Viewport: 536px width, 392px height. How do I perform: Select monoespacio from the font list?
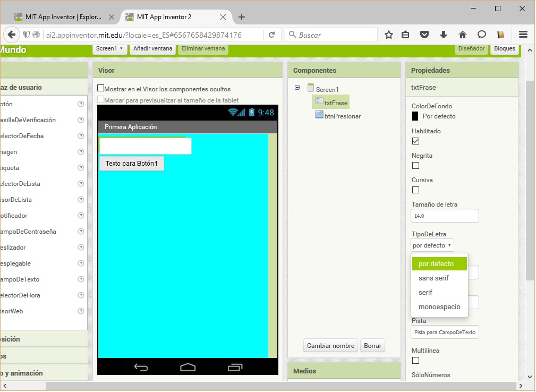439,307
